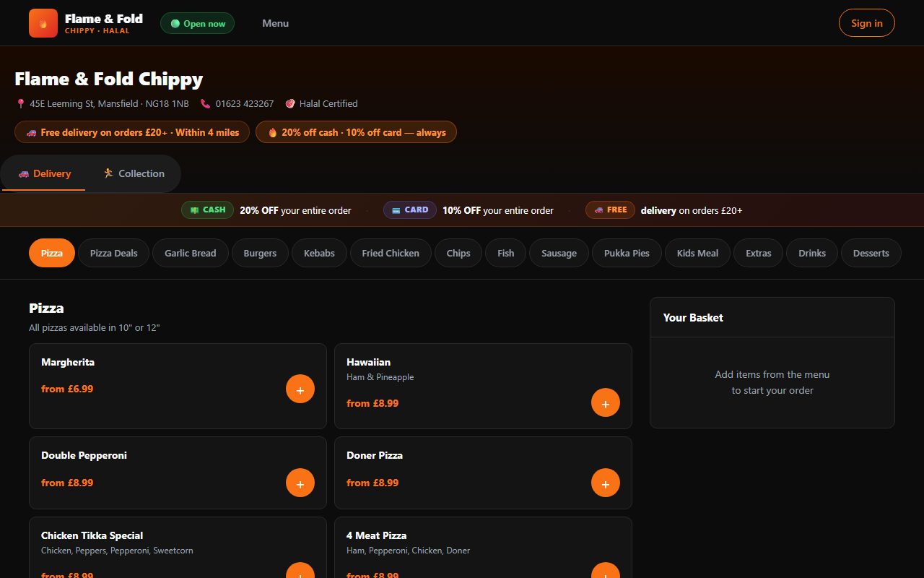Click the CARD badge in the promo strip
Viewport: 924px width, 578px height.
[410, 210]
